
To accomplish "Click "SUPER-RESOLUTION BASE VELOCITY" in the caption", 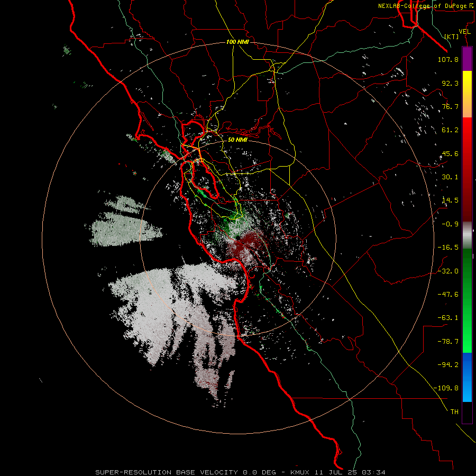I will pyautogui.click(x=167, y=472).
